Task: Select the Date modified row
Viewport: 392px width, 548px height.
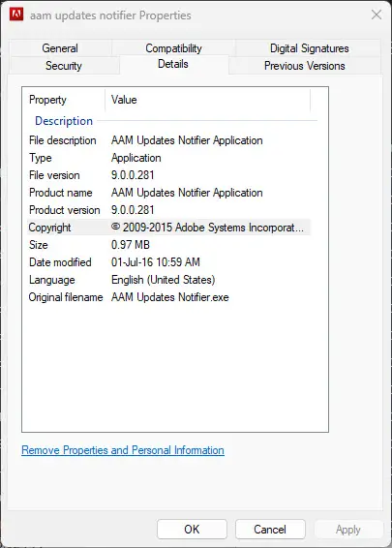Action: tap(168, 262)
